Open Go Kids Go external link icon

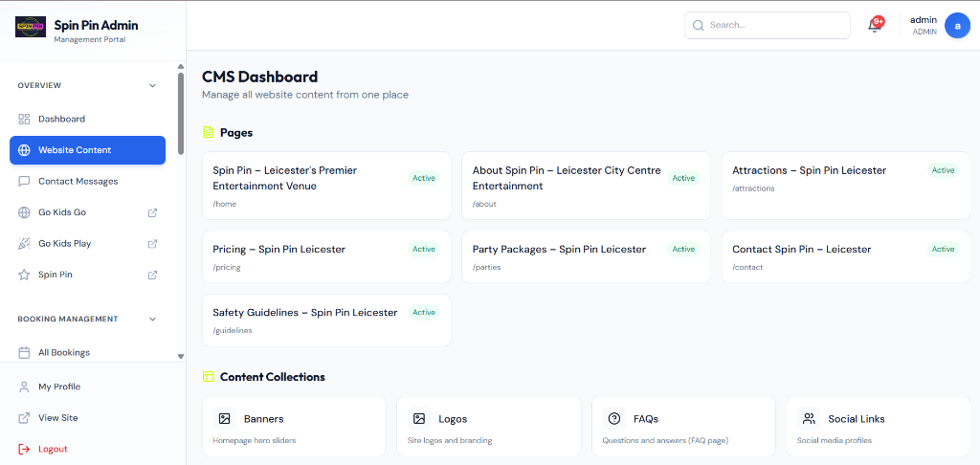tap(152, 212)
